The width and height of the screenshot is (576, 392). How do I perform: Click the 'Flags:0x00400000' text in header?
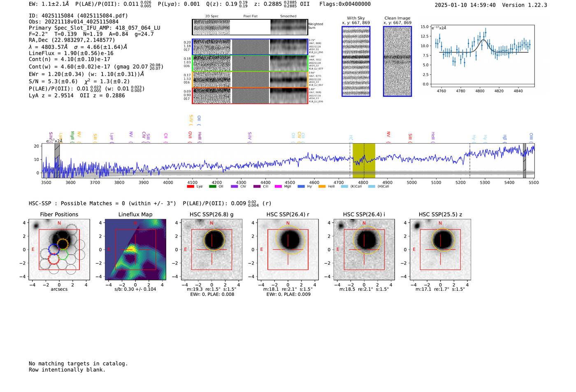[345, 4]
